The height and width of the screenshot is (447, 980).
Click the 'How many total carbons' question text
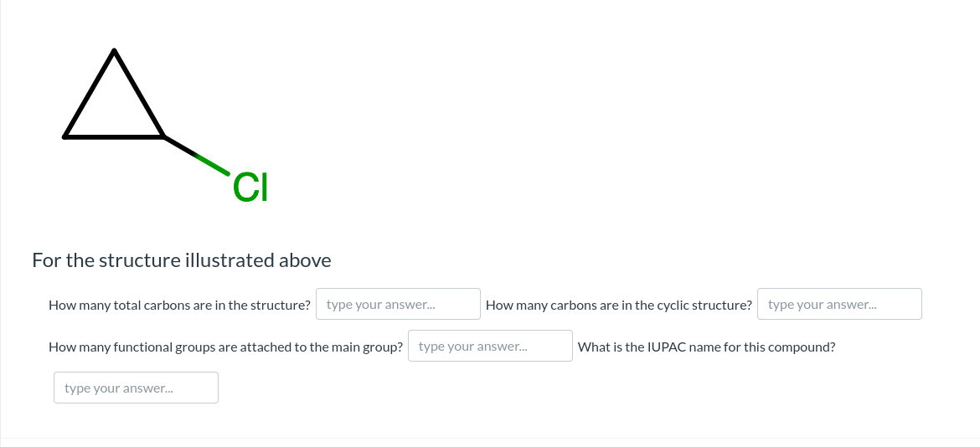click(179, 305)
